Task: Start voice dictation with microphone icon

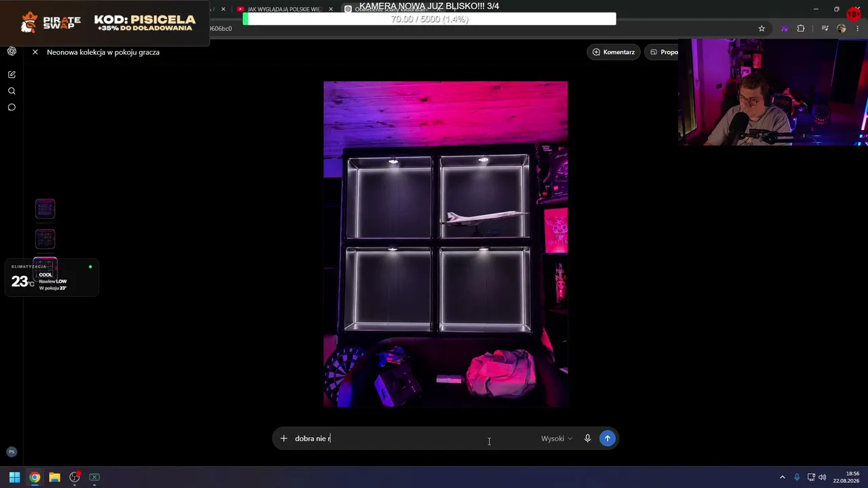Action: tap(588, 439)
